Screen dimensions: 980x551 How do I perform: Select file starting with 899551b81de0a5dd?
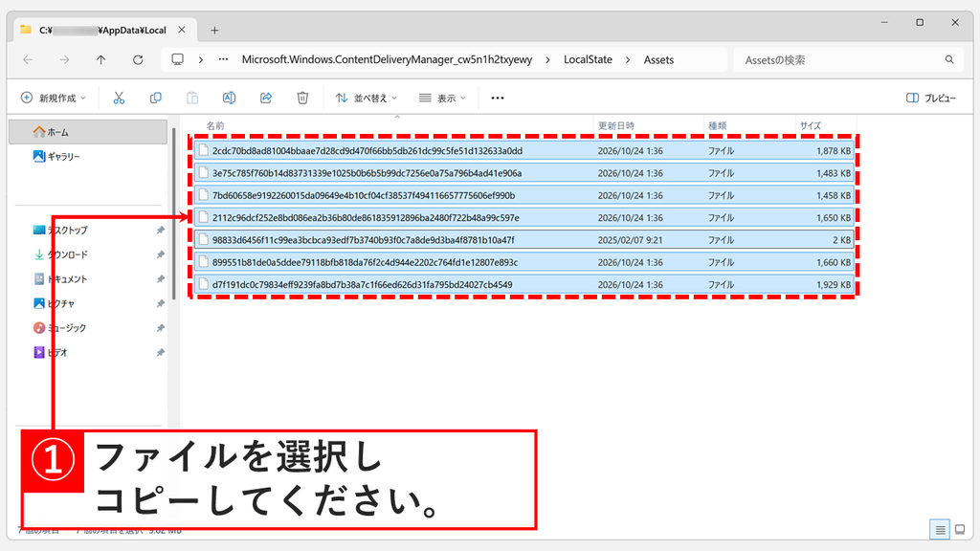[x=523, y=262]
